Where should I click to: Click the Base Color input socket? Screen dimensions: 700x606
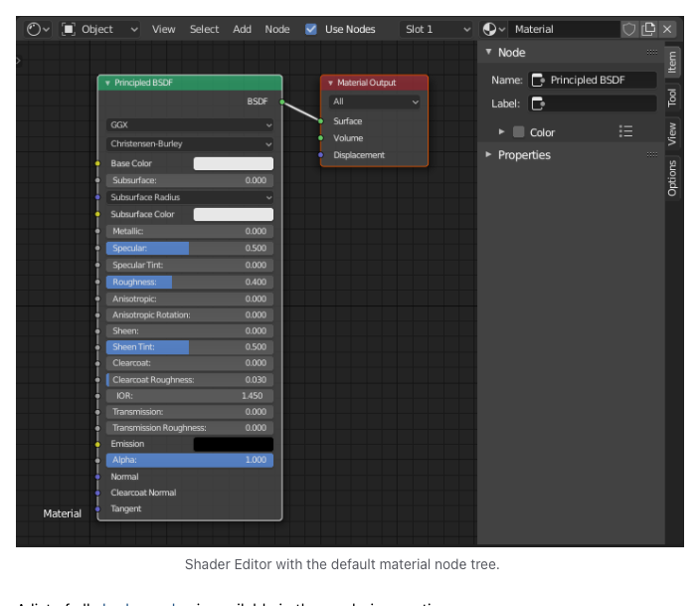click(97, 163)
